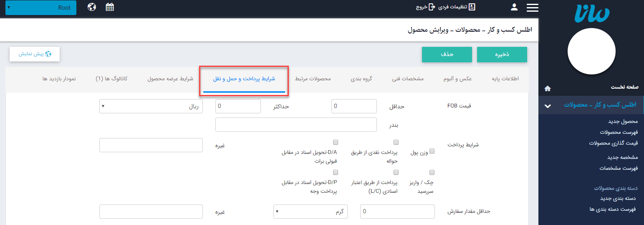The height and width of the screenshot is (225, 644).
Task: Switch to the کاتالوگ ها (1) tab
Action: (111, 79)
